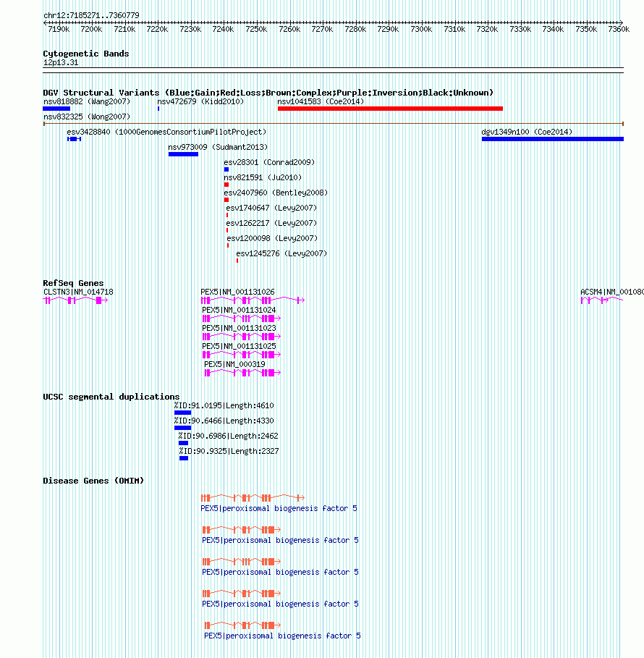The image size is (644, 658).
Task: Click the PEX5|NM_001131026 transcript label
Action: pyautogui.click(x=237, y=292)
